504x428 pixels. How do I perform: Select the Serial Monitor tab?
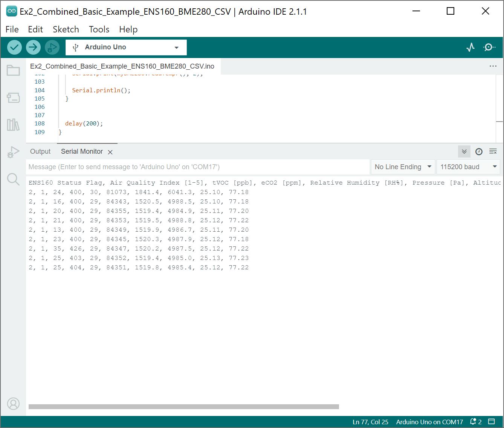pyautogui.click(x=82, y=151)
